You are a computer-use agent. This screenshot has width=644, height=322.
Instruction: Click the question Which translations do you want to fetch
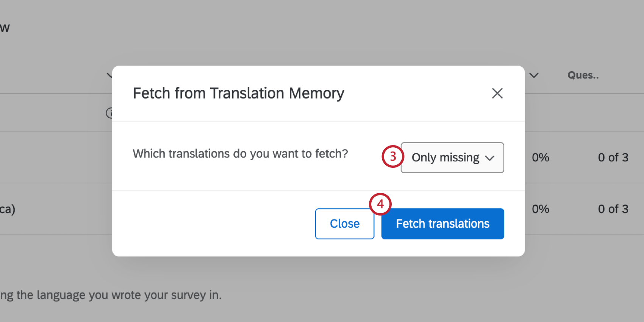240,153
